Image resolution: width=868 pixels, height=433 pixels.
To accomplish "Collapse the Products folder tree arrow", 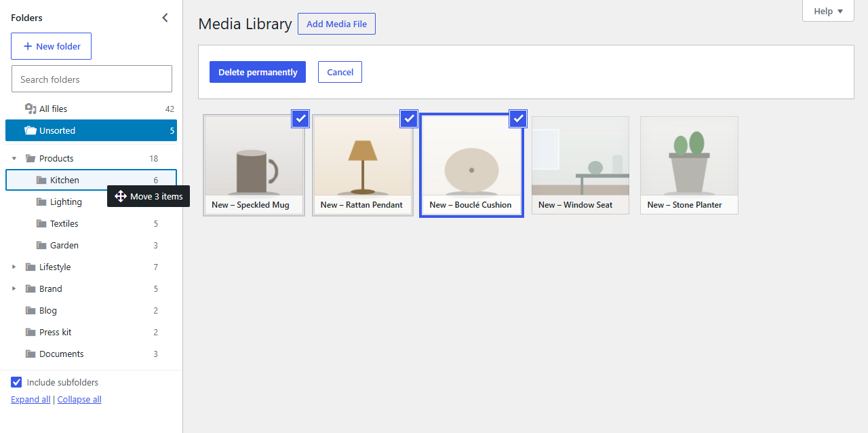I will 14,158.
